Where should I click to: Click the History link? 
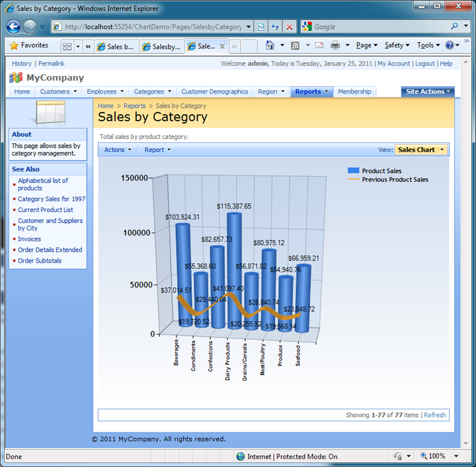coord(22,63)
